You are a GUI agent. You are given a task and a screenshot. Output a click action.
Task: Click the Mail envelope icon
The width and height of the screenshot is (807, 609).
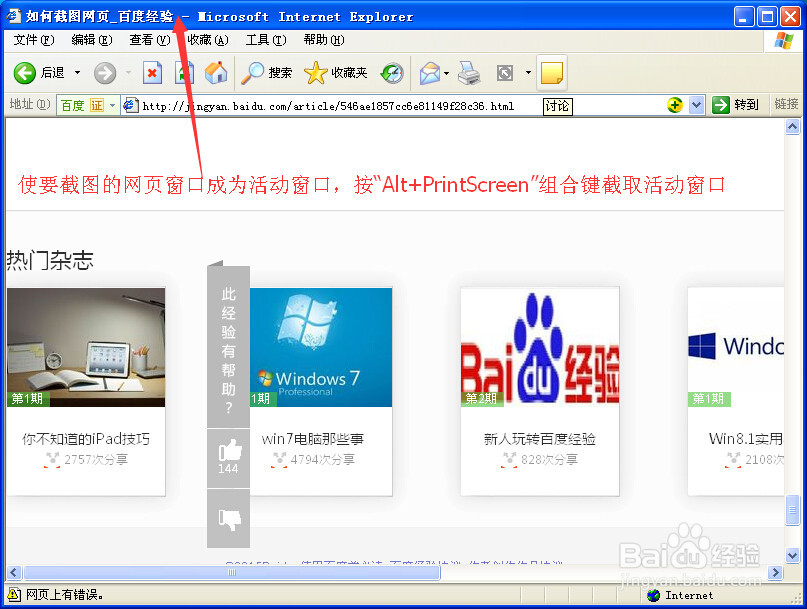[x=430, y=73]
